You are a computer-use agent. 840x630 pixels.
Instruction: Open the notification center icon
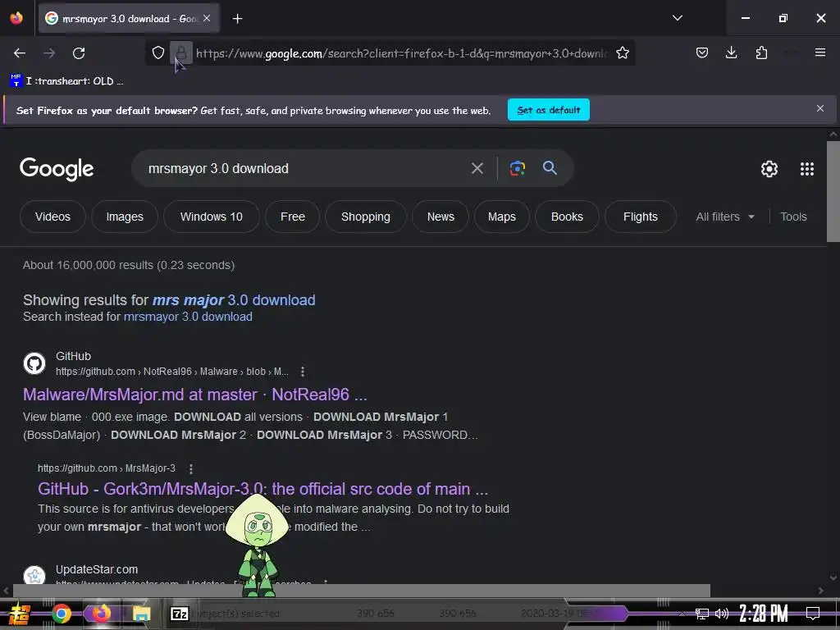click(813, 613)
